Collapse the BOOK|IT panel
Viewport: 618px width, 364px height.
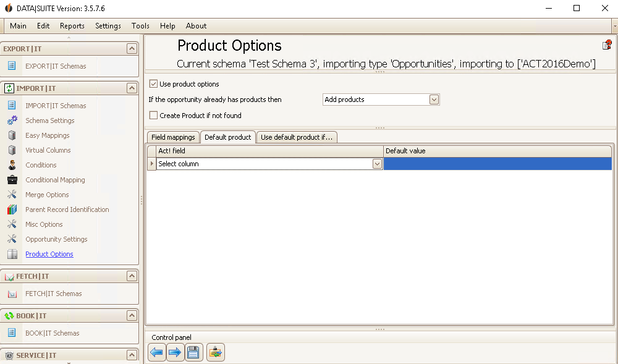(x=132, y=315)
